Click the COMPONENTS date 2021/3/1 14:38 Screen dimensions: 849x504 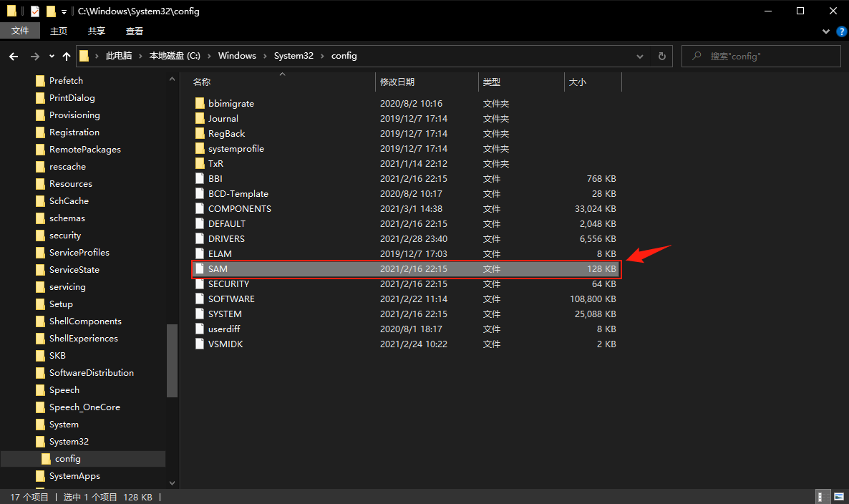[x=411, y=209]
